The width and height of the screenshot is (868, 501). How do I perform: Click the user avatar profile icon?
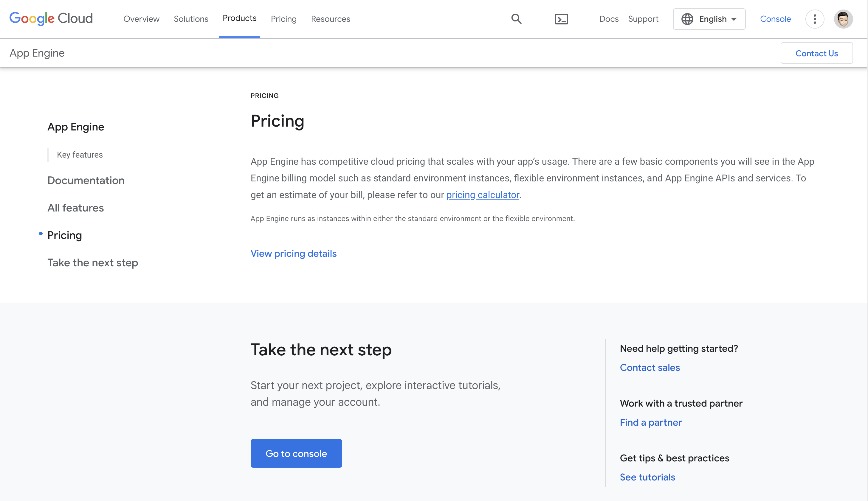tap(843, 19)
